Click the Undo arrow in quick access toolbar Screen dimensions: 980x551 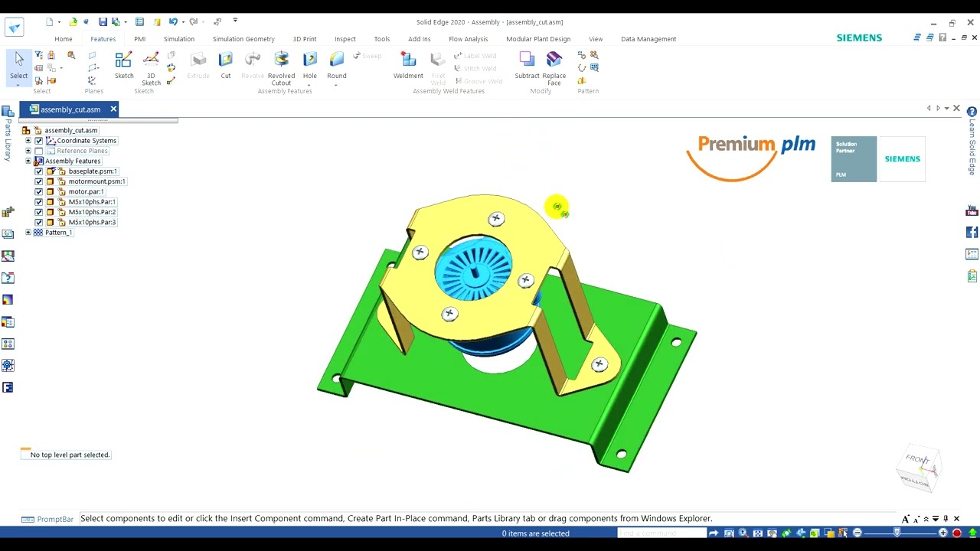[173, 22]
